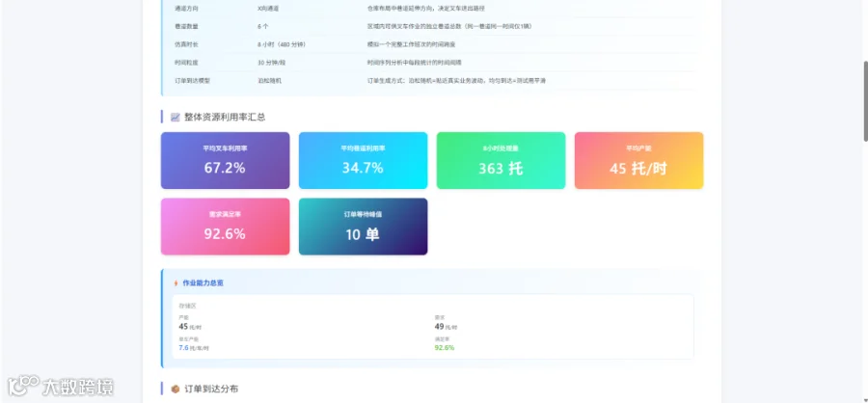
Task: Open the 平均产能 45 托/时 gradient card
Action: point(638,161)
